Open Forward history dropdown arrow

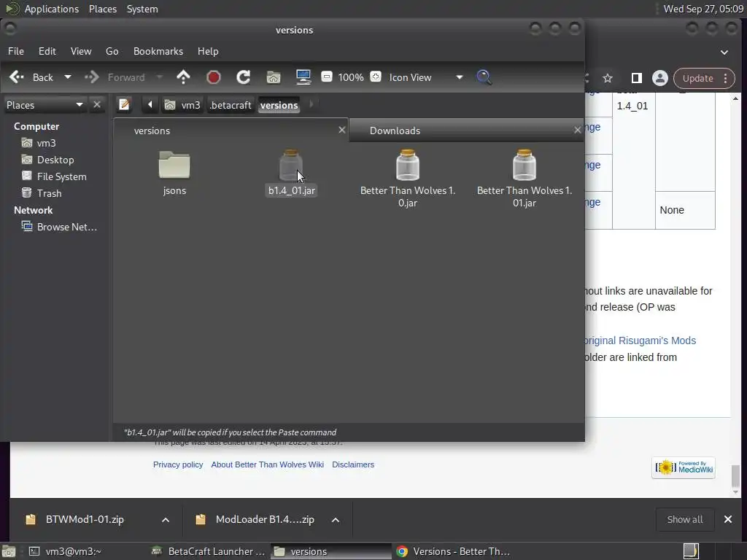[160, 77]
